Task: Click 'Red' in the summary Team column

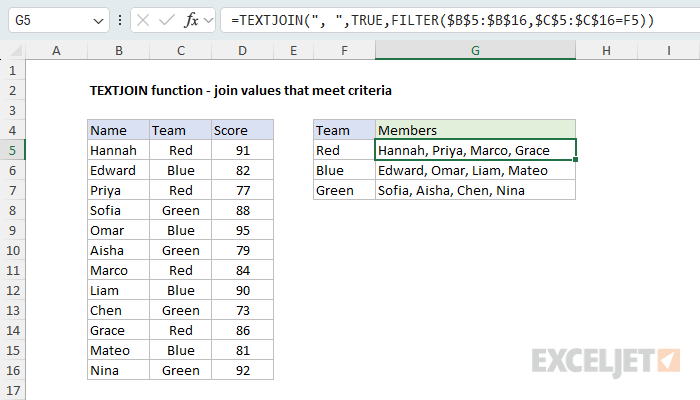Action: coord(344,150)
